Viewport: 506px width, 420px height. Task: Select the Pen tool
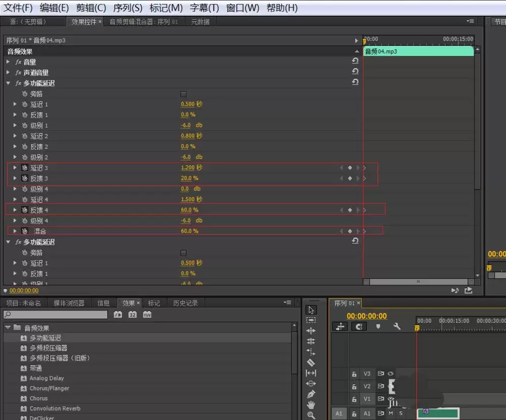pyautogui.click(x=311, y=394)
